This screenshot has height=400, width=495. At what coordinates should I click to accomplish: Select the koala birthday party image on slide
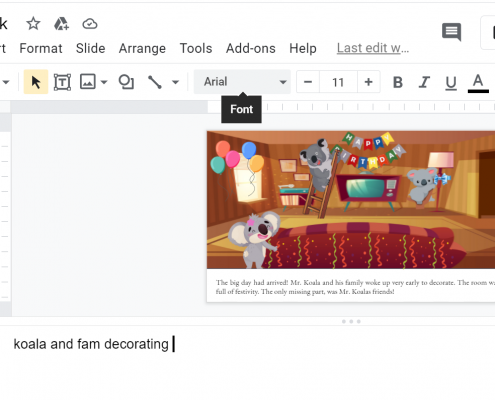point(351,200)
